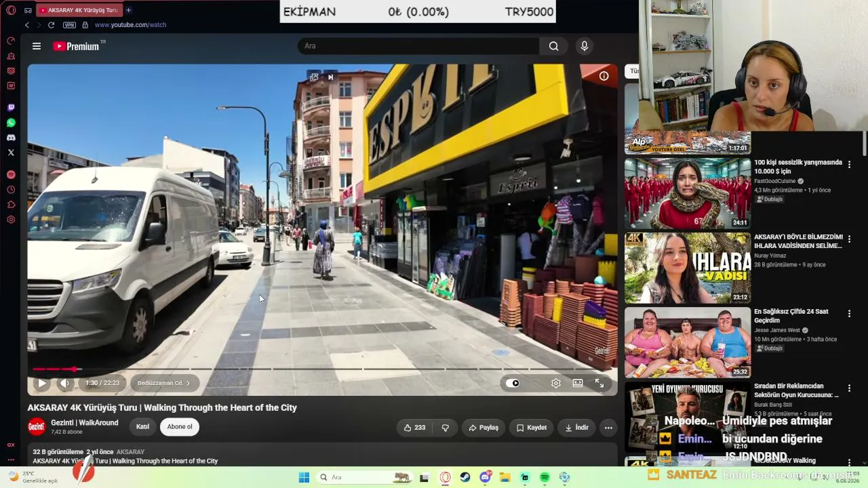Dislike the video
The width and height of the screenshot is (868, 488).
(x=446, y=428)
